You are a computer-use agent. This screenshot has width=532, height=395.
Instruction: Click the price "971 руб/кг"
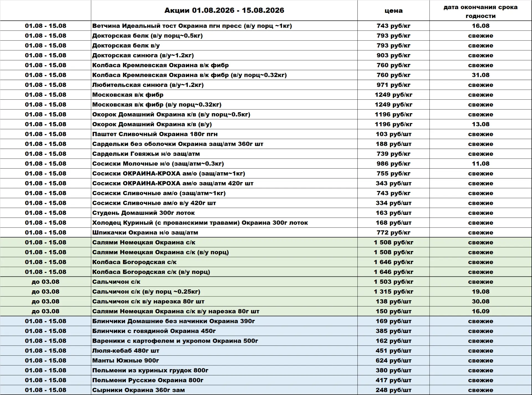pyautogui.click(x=393, y=85)
